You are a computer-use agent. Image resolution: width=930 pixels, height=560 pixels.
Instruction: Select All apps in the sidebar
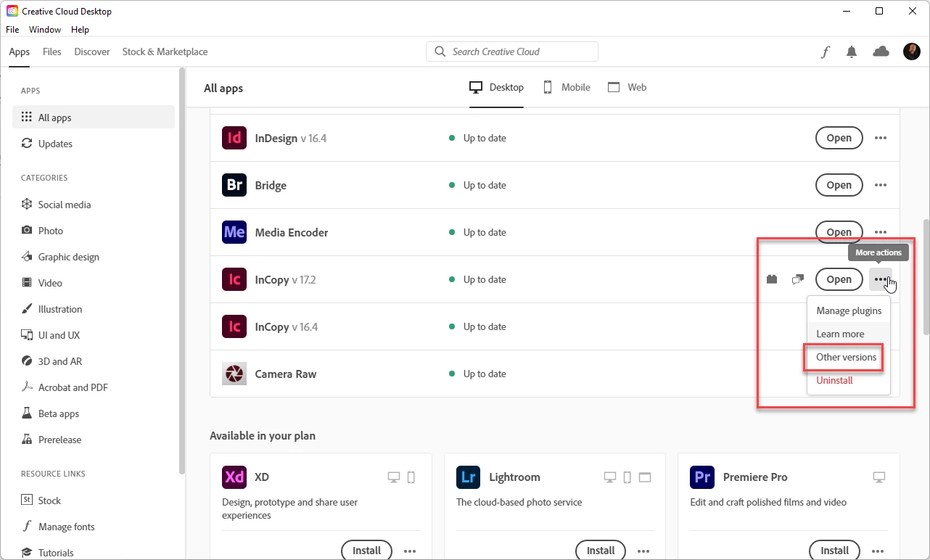(94, 118)
